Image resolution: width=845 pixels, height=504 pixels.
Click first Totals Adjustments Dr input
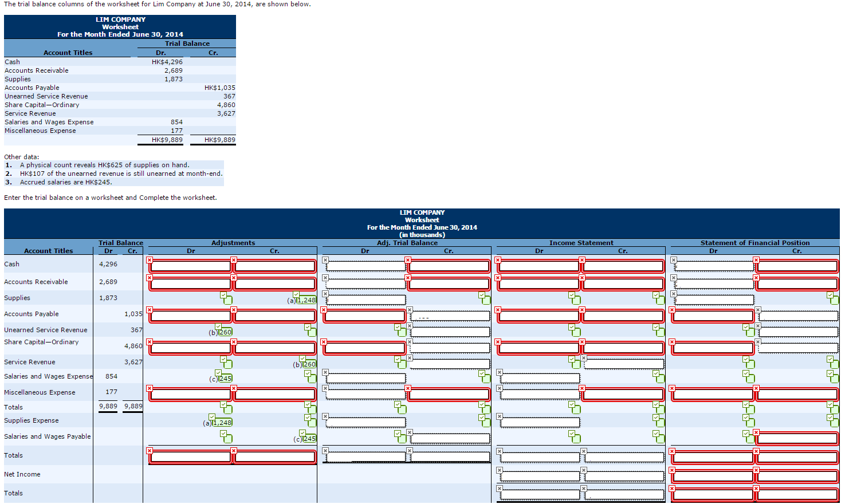pyautogui.click(x=191, y=457)
